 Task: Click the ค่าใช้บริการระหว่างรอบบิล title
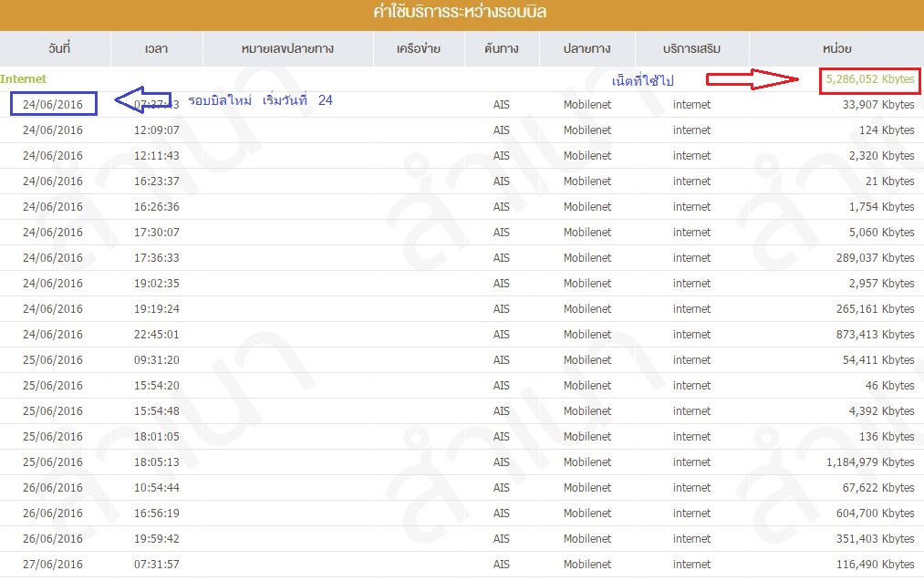pos(460,12)
